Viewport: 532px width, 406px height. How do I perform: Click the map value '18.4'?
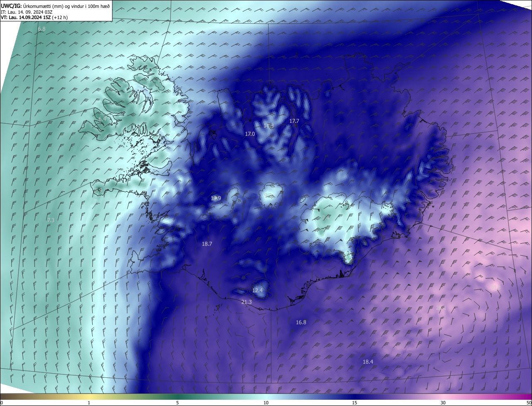[368, 362]
